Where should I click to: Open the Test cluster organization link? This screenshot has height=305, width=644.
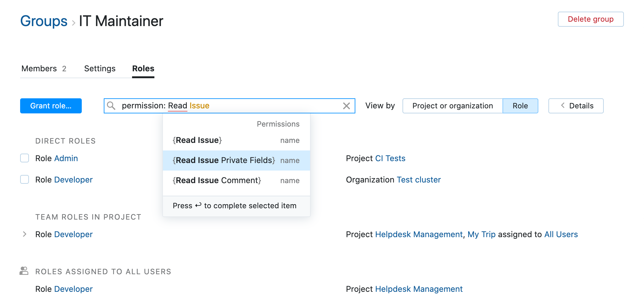pos(419,179)
